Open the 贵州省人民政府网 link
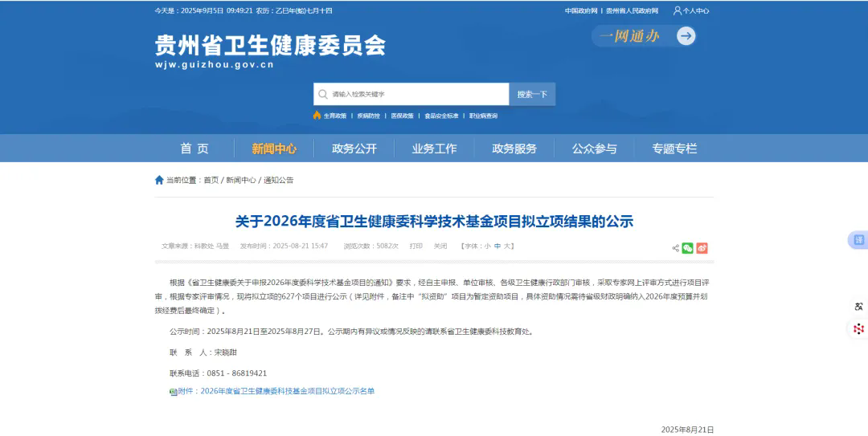This screenshot has height=436, width=868. coord(632,11)
